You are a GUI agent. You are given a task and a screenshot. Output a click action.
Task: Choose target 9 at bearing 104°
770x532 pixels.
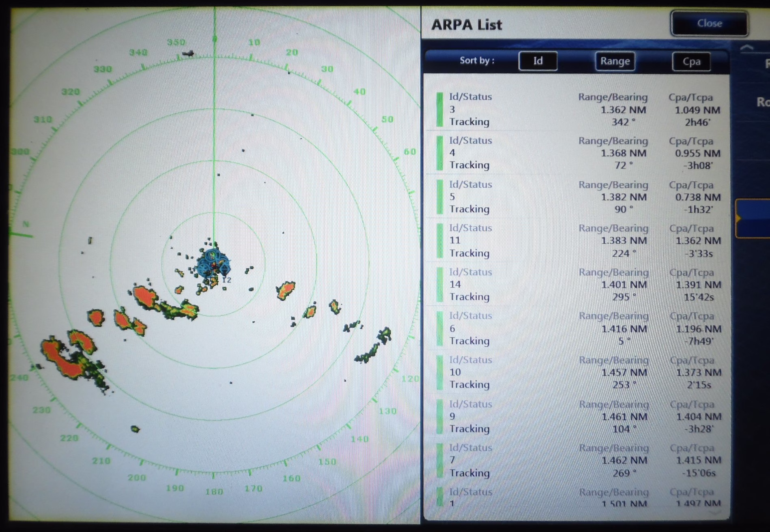coord(576,416)
